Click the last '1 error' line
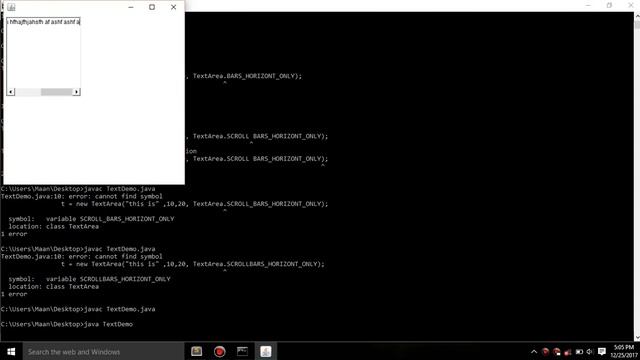This screenshot has height=360, width=640. [x=14, y=294]
